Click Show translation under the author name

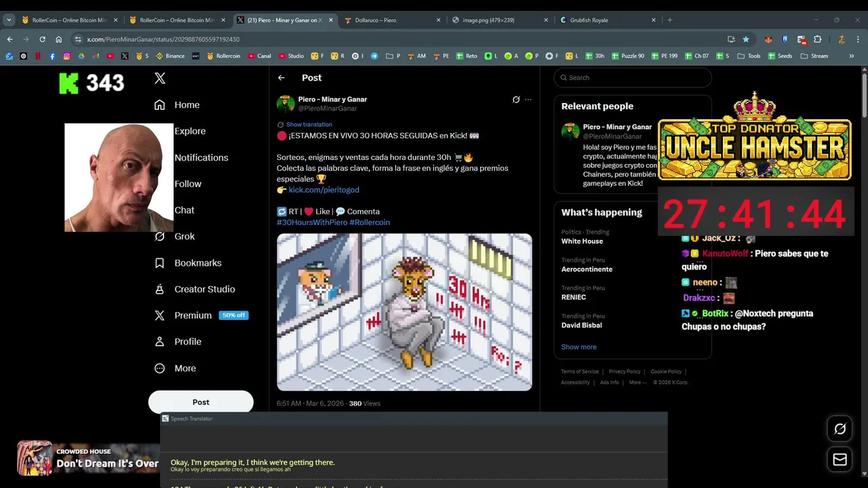click(x=309, y=125)
